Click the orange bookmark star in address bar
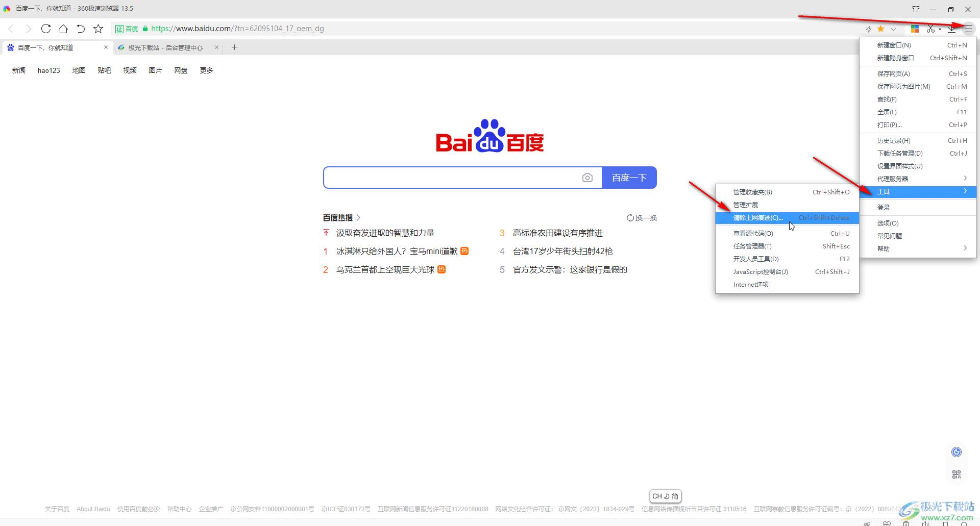 tap(880, 29)
